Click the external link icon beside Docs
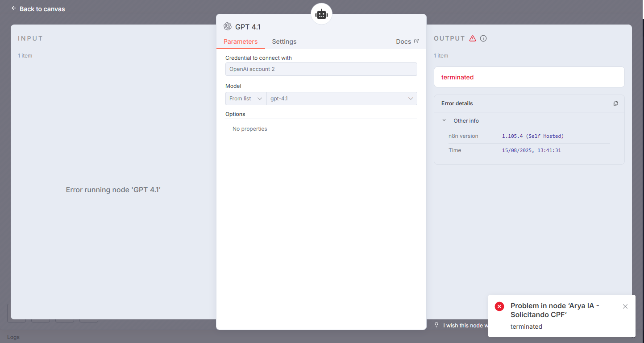Image resolution: width=644 pixels, height=343 pixels. point(416,41)
